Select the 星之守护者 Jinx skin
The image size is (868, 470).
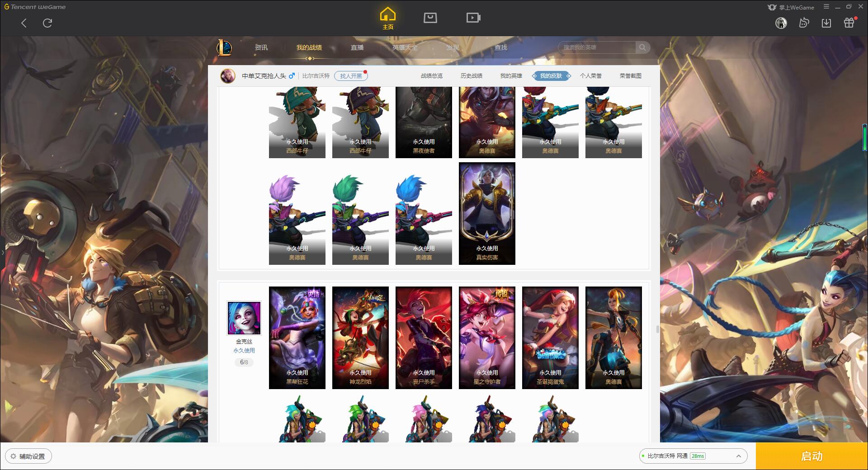pos(487,338)
